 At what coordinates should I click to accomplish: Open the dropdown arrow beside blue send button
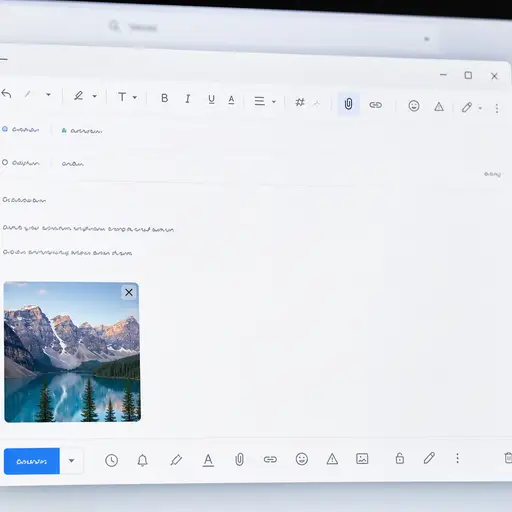point(71,461)
